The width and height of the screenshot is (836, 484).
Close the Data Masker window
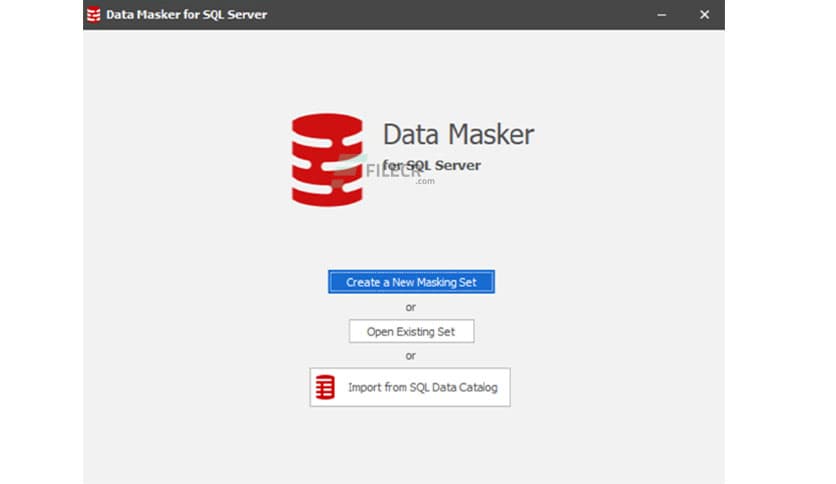704,15
